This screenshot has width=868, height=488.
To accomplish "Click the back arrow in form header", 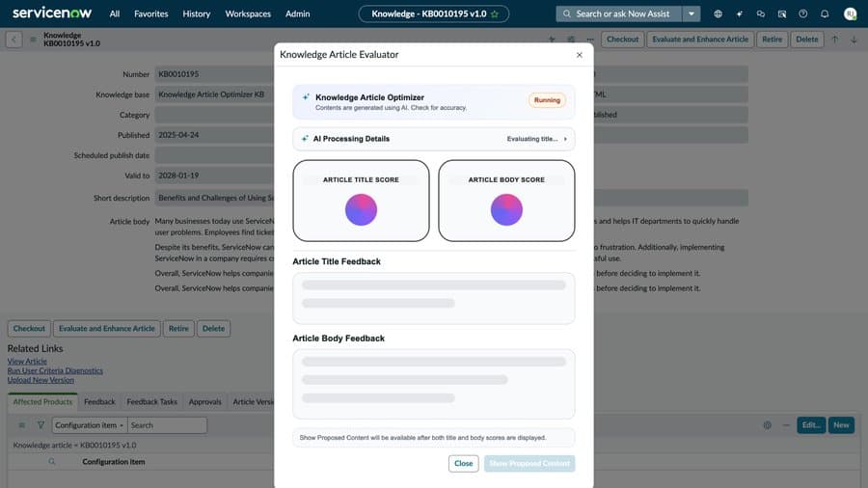I will (x=14, y=40).
